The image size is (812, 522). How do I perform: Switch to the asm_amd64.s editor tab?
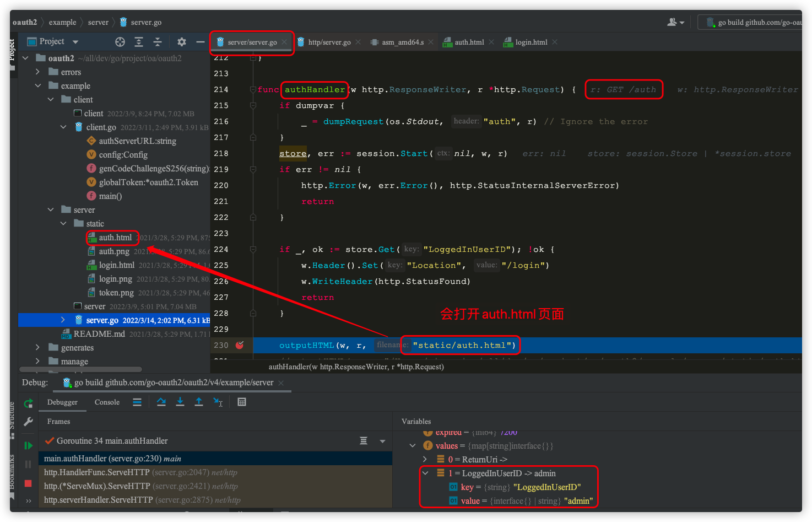coord(403,42)
